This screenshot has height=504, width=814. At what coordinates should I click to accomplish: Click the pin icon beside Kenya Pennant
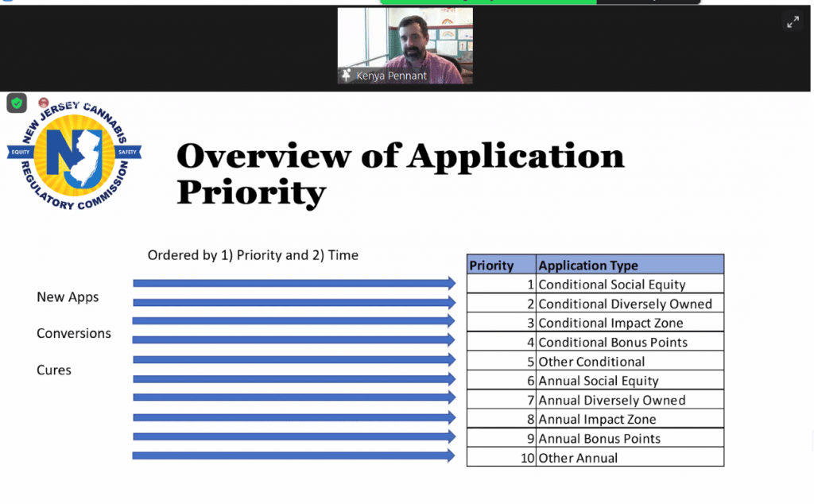347,76
